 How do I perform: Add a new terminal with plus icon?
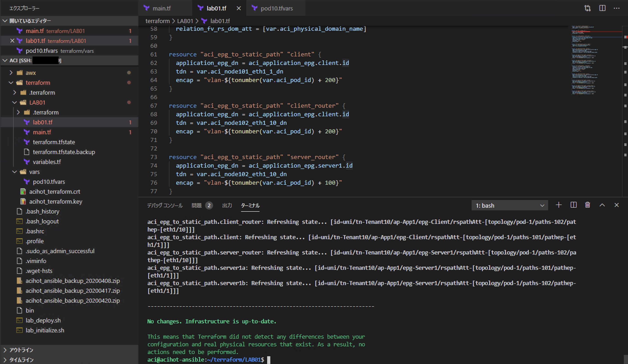tap(559, 205)
